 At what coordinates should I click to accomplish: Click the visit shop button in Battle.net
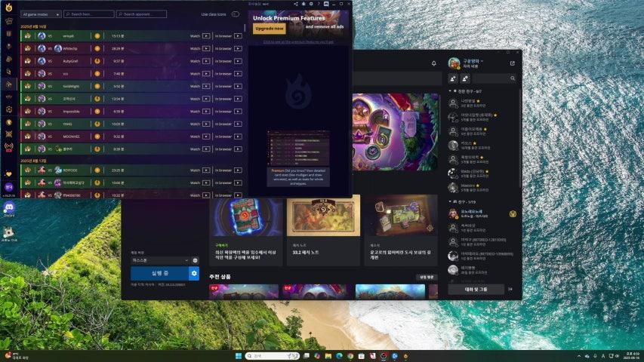(x=427, y=277)
